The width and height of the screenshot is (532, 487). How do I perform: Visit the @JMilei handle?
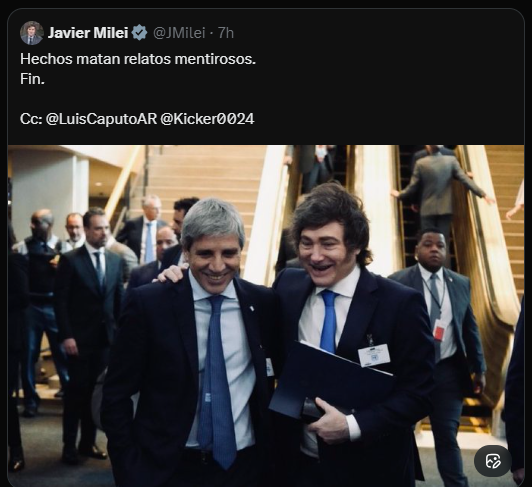[179, 33]
